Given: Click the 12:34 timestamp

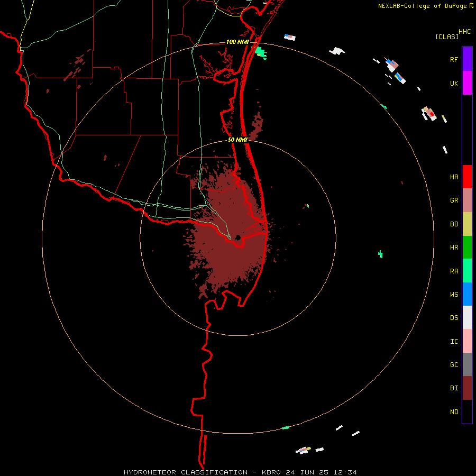Looking at the screenshot, I should coord(345,472).
